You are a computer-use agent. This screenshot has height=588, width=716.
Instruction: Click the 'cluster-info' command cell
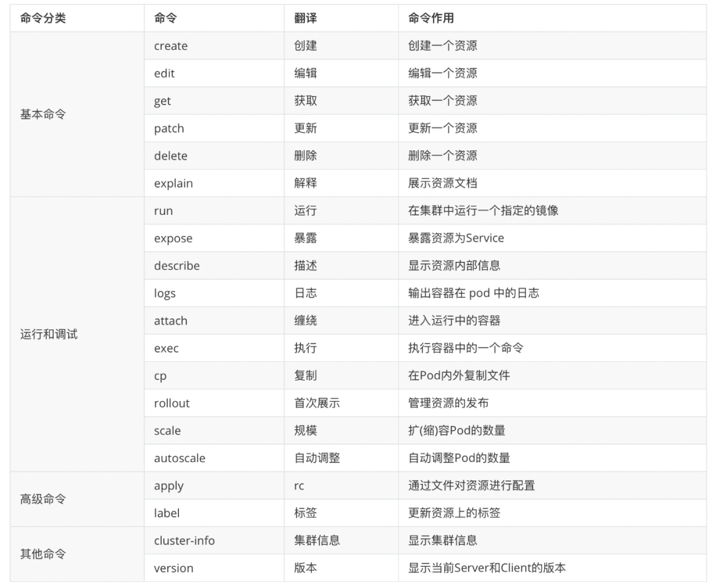tap(214, 540)
